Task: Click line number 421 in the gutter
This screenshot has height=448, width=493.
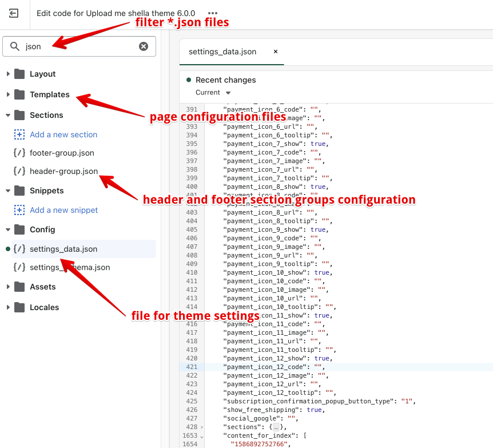Action: tap(192, 367)
